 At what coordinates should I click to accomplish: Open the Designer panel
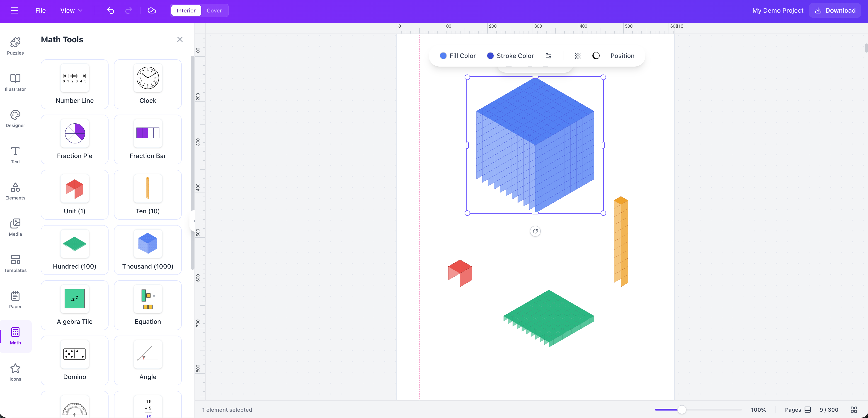[x=15, y=119]
